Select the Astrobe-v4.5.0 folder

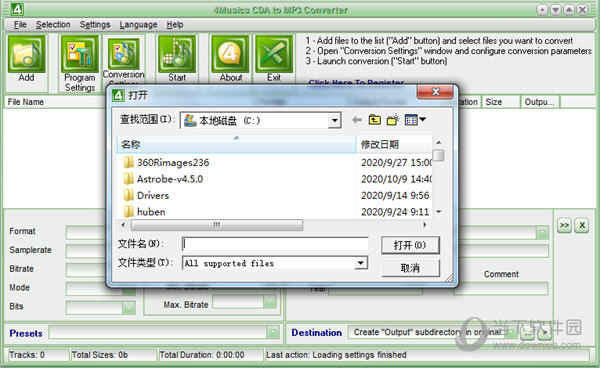(x=163, y=179)
